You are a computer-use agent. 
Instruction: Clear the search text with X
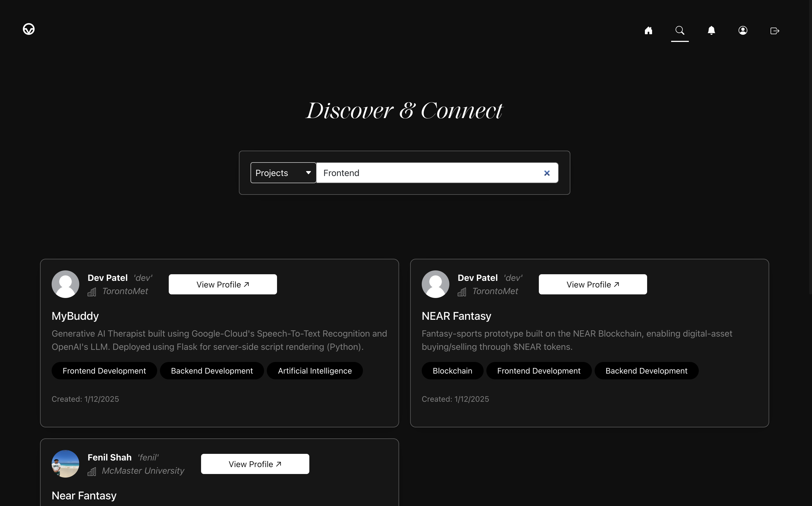pos(547,173)
